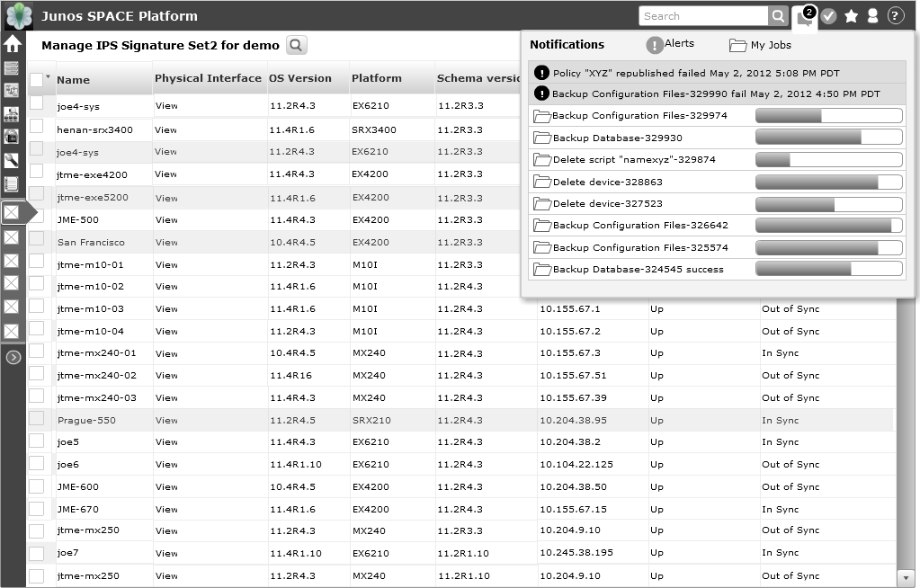Screen dimensions: 920x588
Task: Click the magnifier button beside the page title
Action: coord(296,45)
